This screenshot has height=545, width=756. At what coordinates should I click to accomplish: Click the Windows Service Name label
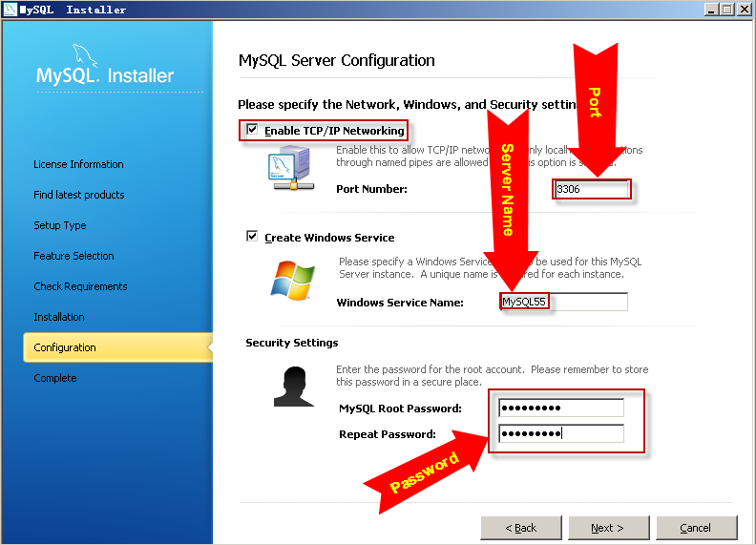(x=400, y=303)
